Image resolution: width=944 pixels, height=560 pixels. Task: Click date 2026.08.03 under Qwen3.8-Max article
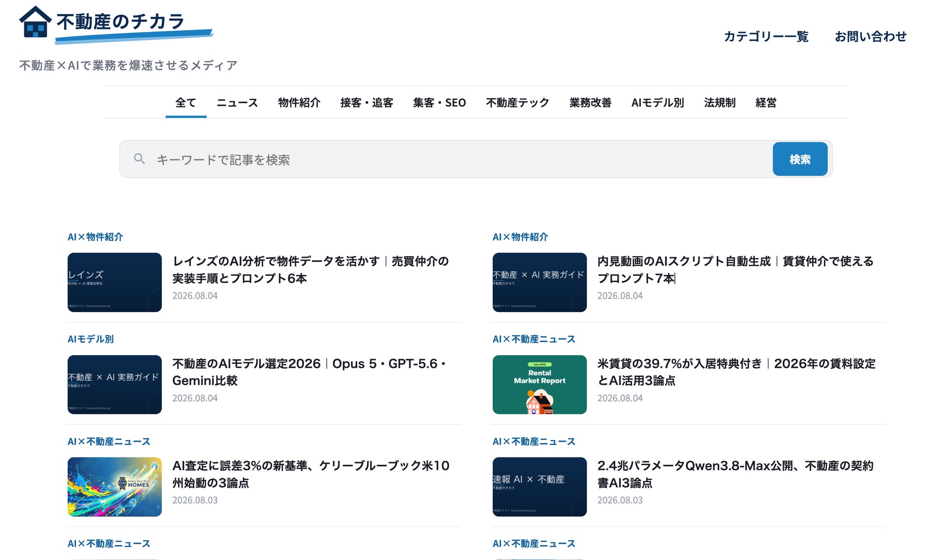620,500
